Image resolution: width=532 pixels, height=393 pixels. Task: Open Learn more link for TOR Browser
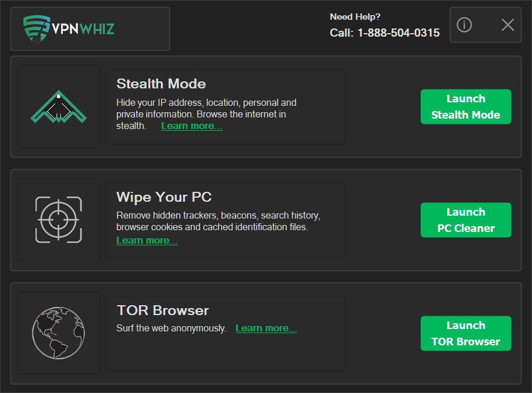tap(266, 328)
